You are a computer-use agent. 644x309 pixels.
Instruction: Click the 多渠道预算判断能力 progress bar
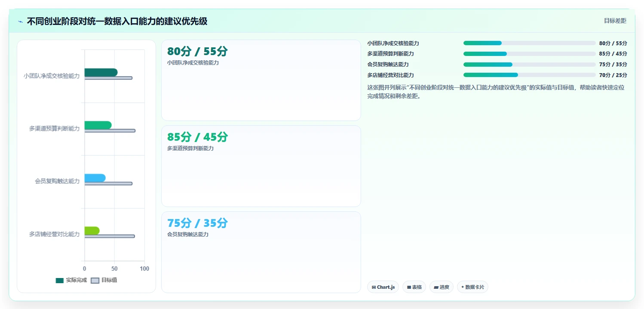[x=530, y=54]
